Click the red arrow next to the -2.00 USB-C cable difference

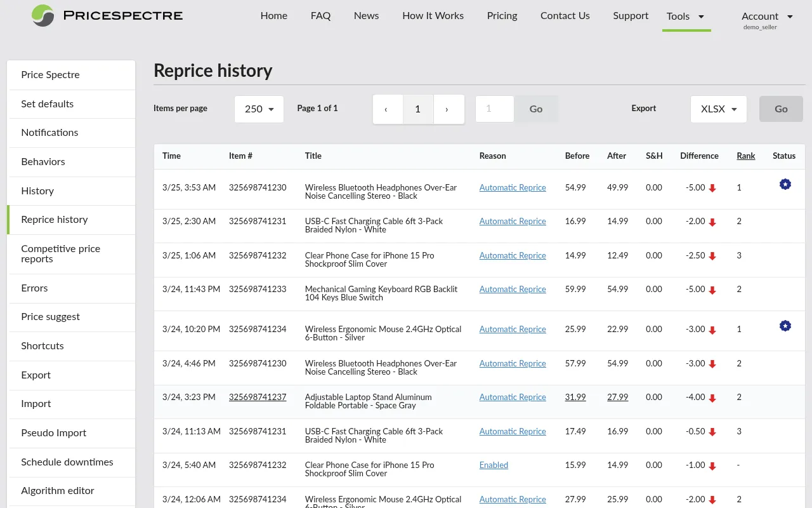coord(712,221)
